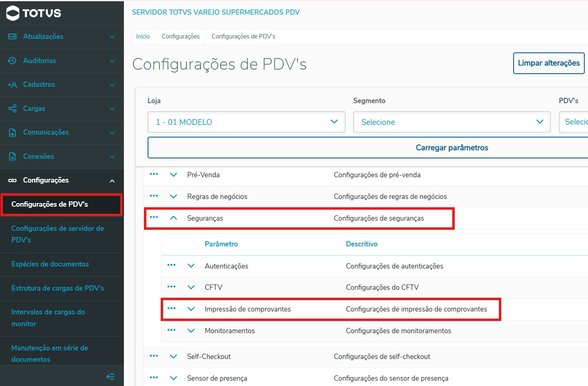588x386 pixels.
Task: Open the three-dots menu for Pré-Venda
Action: [154, 174]
